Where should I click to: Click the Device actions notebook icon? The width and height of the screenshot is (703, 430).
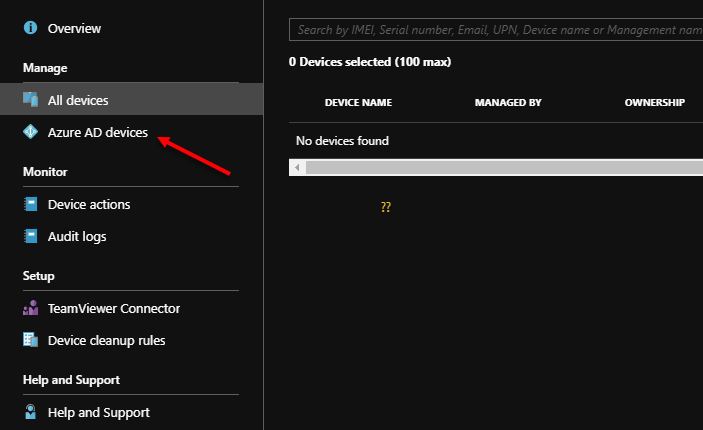click(x=30, y=204)
